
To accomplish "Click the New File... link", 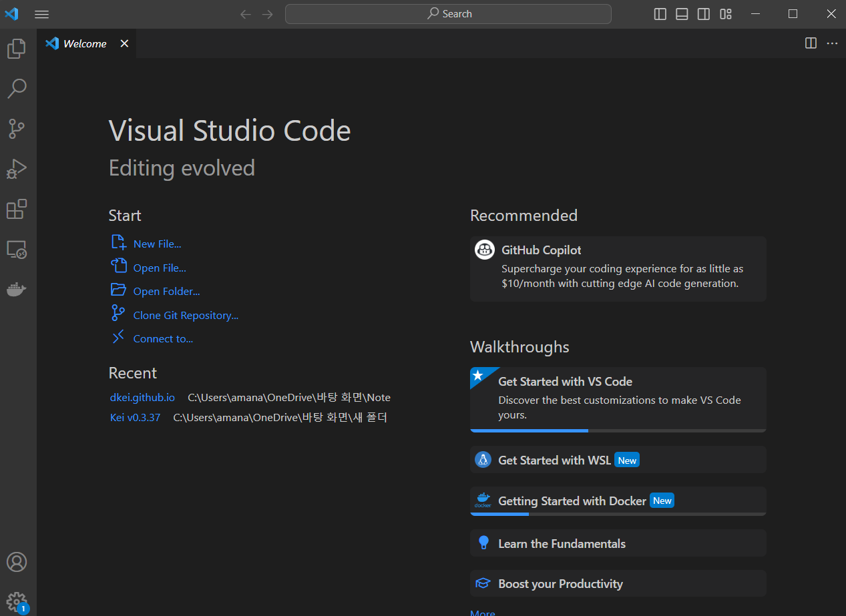I will click(x=157, y=244).
